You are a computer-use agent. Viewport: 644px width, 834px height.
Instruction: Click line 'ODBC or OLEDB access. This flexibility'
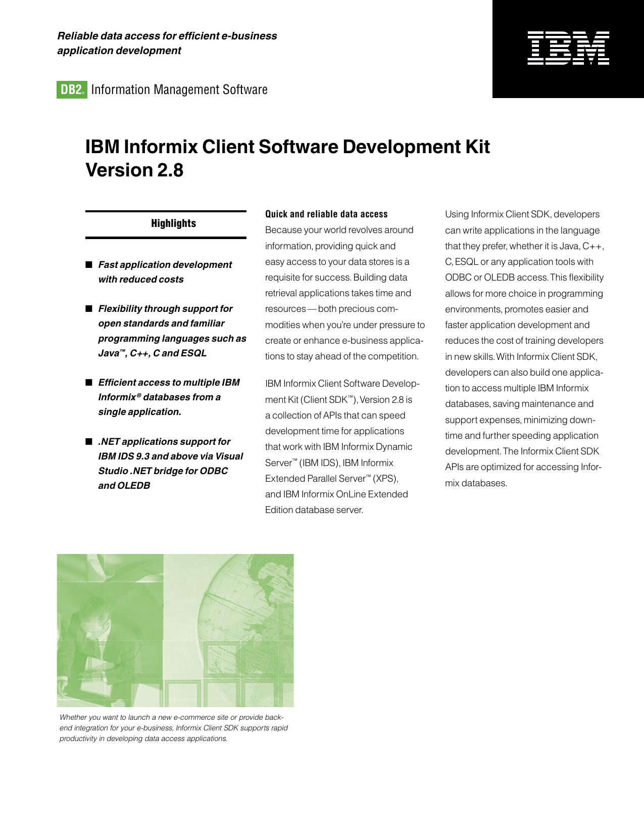click(524, 277)
